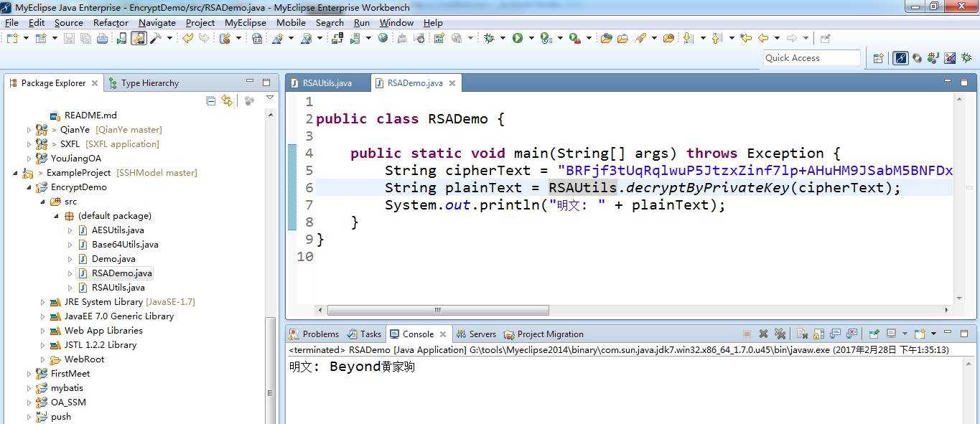Collapse the EncryptDemo project node

pyautogui.click(x=29, y=187)
